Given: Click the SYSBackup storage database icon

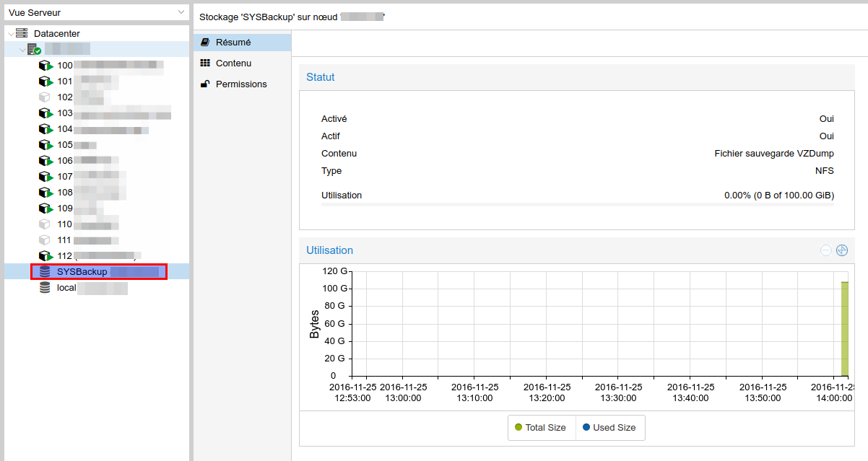Looking at the screenshot, I should point(45,271).
